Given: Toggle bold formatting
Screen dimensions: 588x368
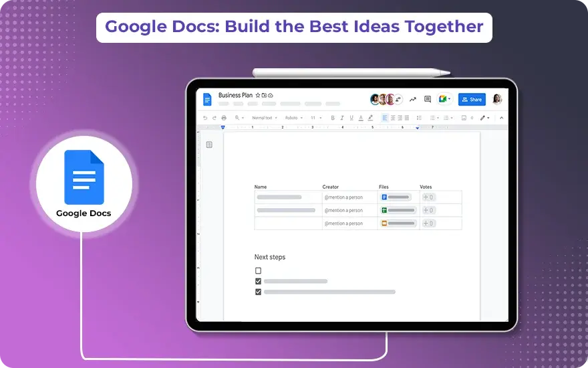Looking at the screenshot, I should click(x=333, y=118).
